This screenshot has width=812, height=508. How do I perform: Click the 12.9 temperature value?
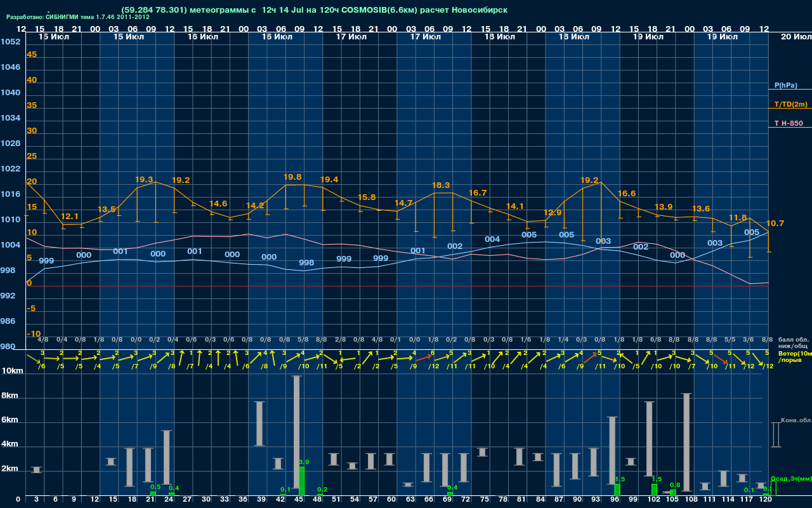553,213
